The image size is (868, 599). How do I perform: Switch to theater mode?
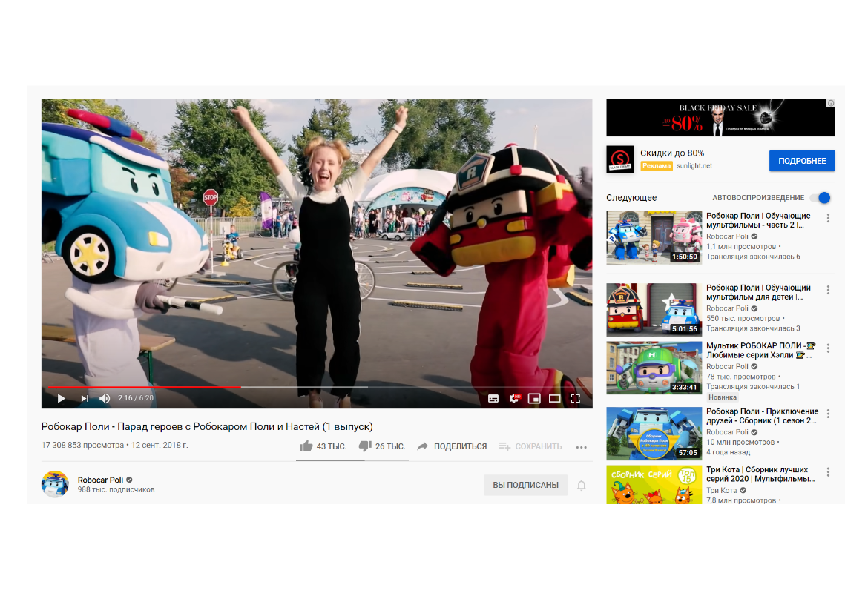[555, 398]
